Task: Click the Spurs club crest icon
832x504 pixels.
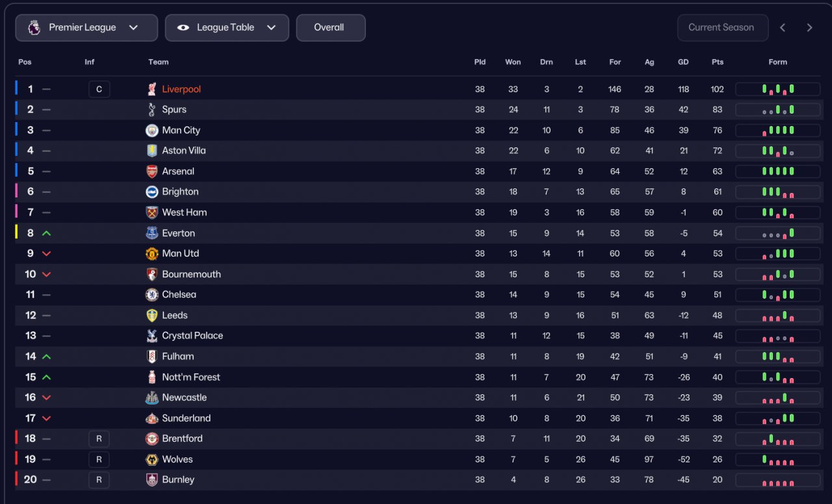Action: pos(152,110)
